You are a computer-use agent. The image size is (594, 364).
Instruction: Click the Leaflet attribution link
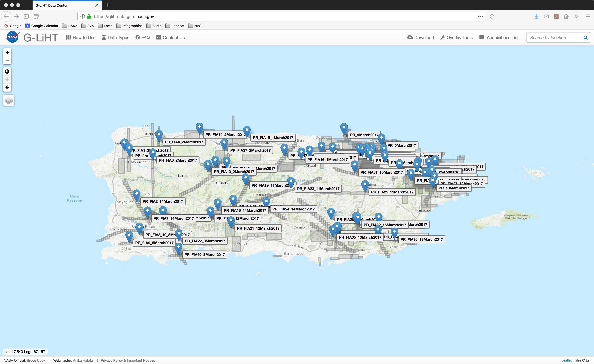pyautogui.click(x=566, y=360)
